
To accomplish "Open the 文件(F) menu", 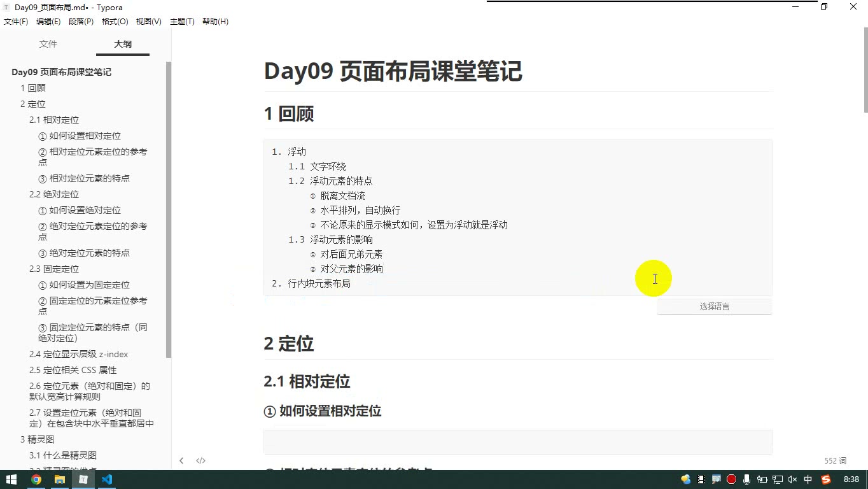I will pyautogui.click(x=16, y=22).
